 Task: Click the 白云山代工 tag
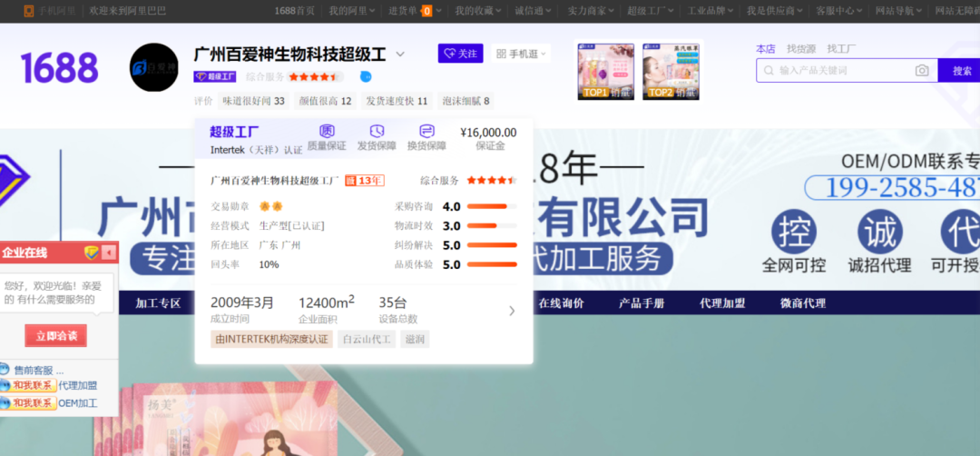click(367, 339)
